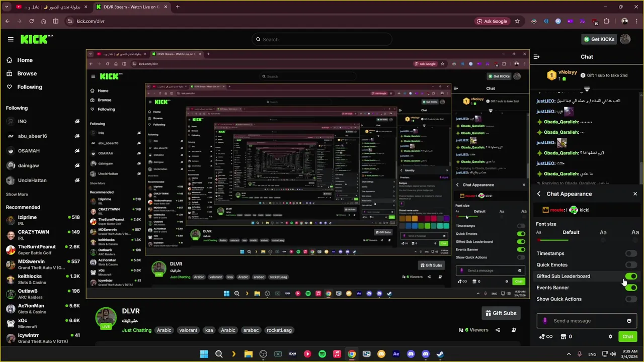Viewport: 644px width, 362px height.
Task: Toggle notifications for abu_abeer16 channel
Action: (x=77, y=136)
